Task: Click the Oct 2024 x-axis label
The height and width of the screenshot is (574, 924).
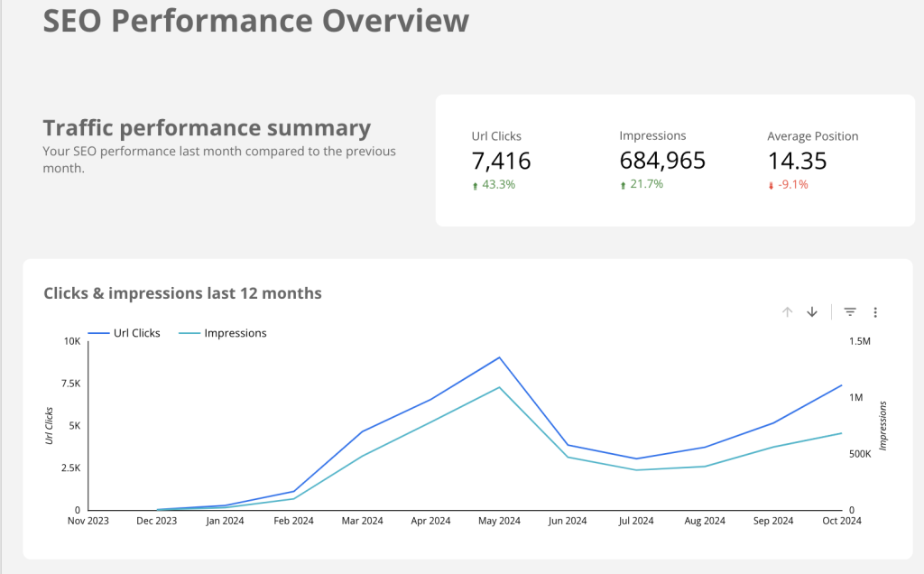Action: click(x=839, y=521)
